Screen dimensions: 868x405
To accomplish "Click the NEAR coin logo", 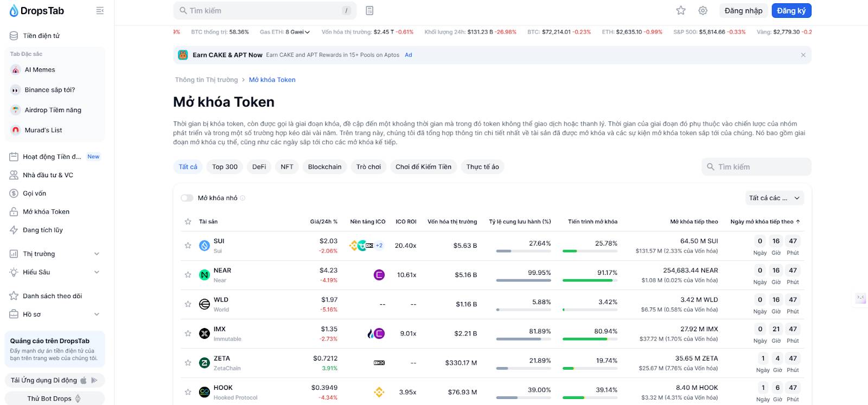I will pos(205,275).
